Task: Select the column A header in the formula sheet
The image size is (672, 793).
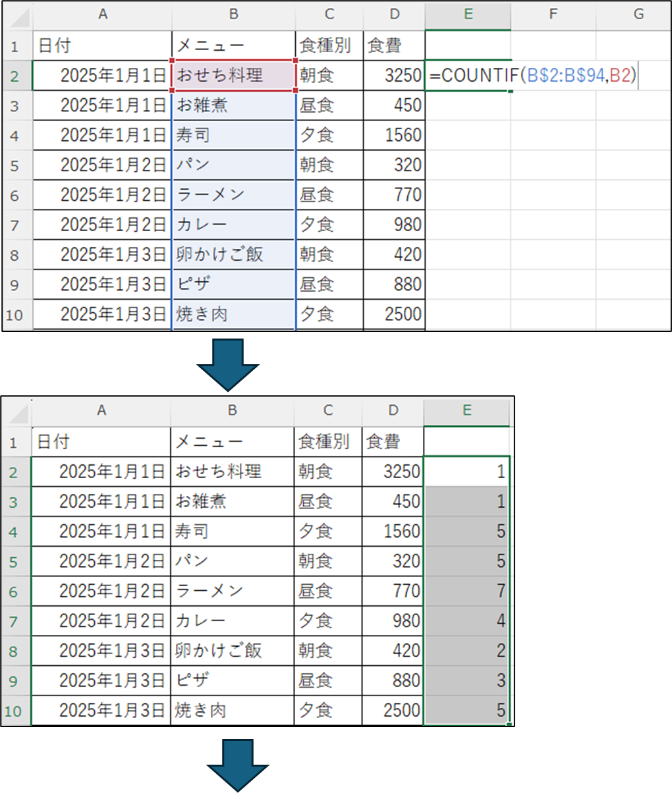Action: point(102,14)
